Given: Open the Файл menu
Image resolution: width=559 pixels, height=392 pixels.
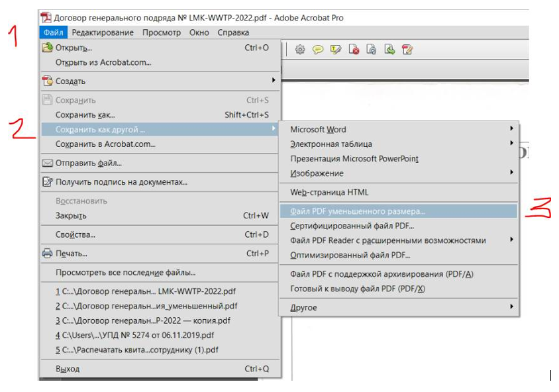Looking at the screenshot, I should point(54,32).
